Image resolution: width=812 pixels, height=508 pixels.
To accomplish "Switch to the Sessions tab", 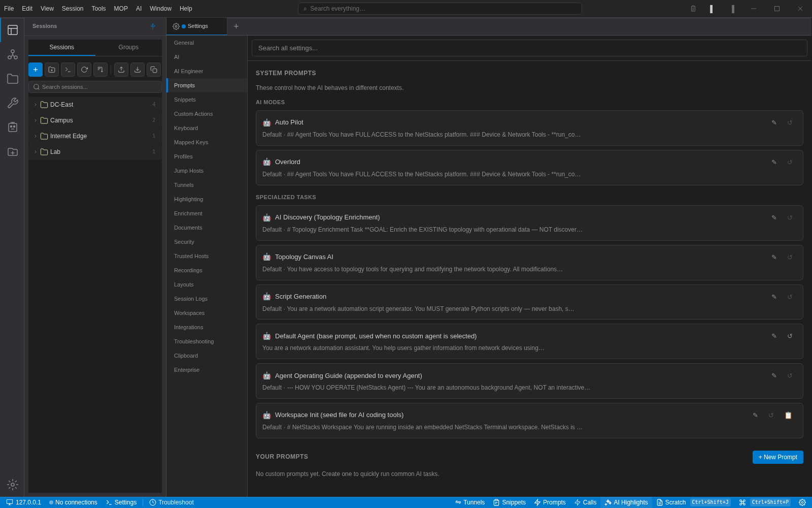I will [x=62, y=47].
